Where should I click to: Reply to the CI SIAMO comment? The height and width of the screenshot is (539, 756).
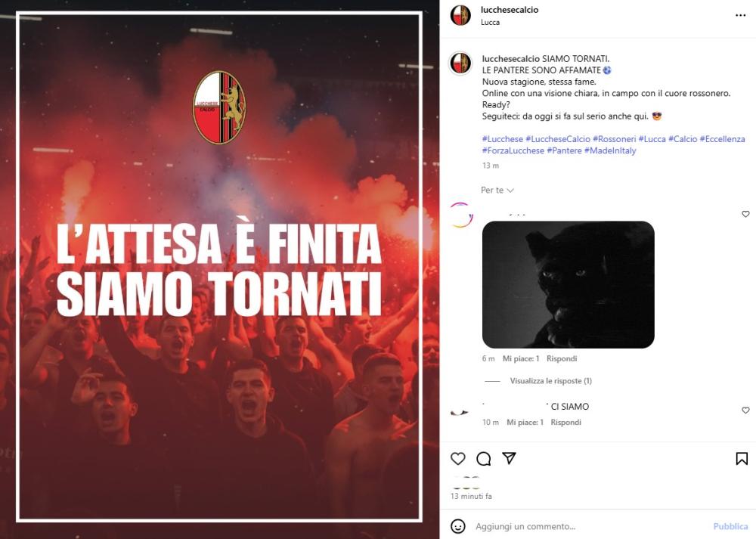[x=565, y=423]
